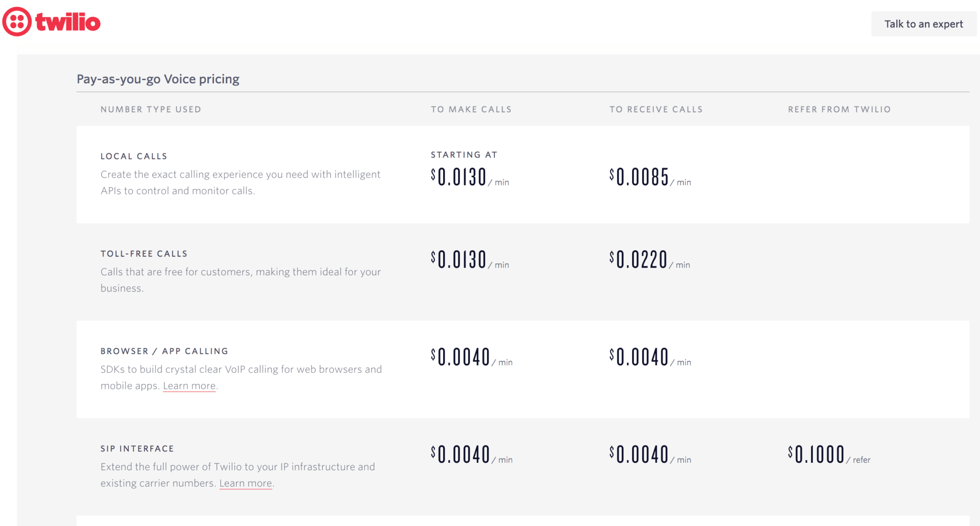The height and width of the screenshot is (526, 980).
Task: Click the Browser / App Calling heading
Action: [x=164, y=351]
